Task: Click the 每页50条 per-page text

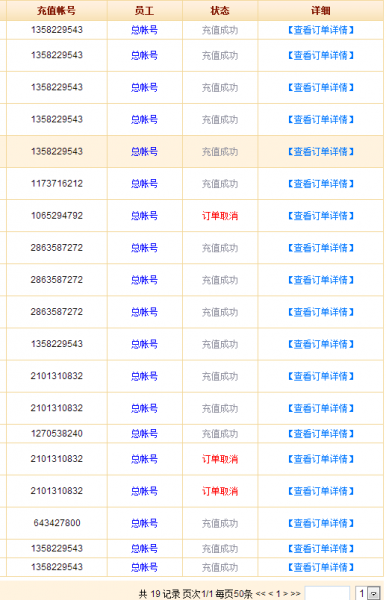Action: point(233,594)
